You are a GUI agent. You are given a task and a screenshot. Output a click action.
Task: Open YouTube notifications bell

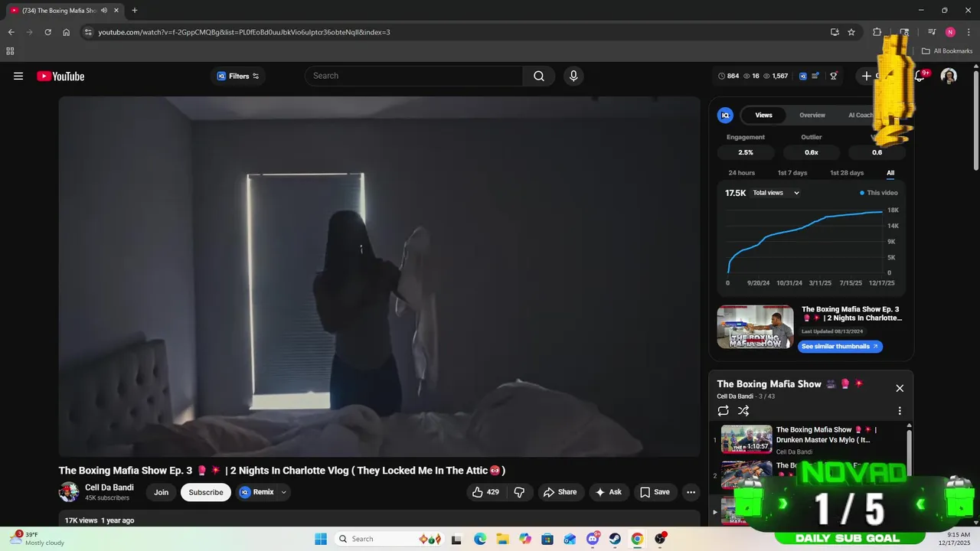click(x=920, y=76)
